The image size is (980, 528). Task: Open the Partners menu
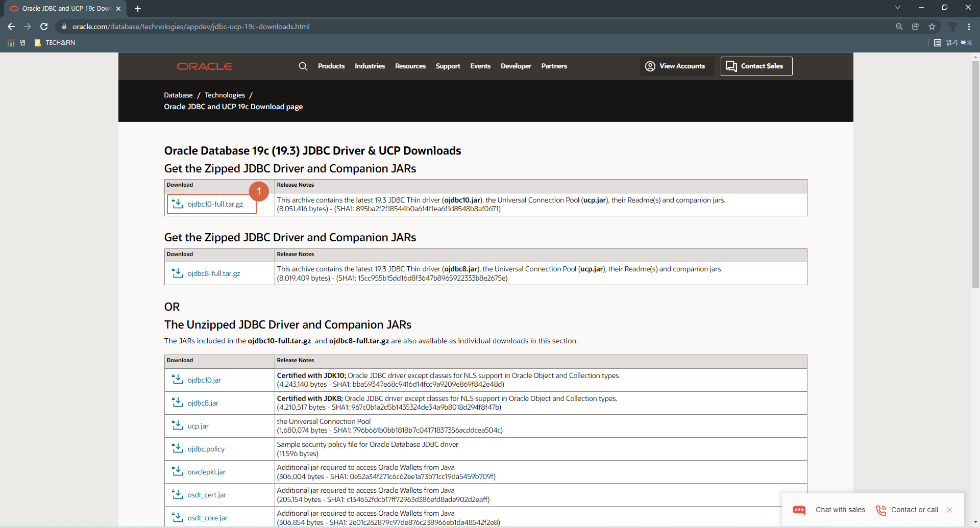pyautogui.click(x=554, y=66)
